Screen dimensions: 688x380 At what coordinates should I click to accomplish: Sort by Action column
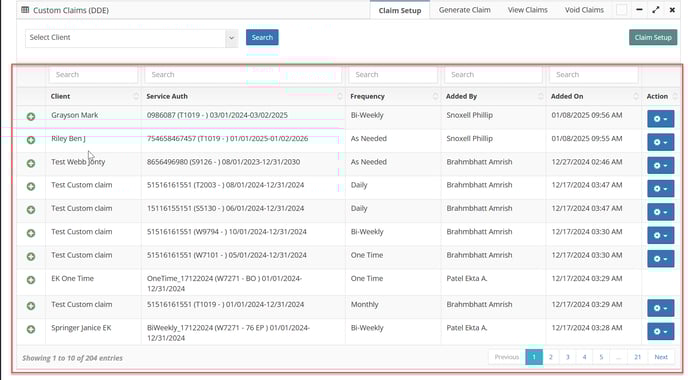pyautogui.click(x=662, y=96)
